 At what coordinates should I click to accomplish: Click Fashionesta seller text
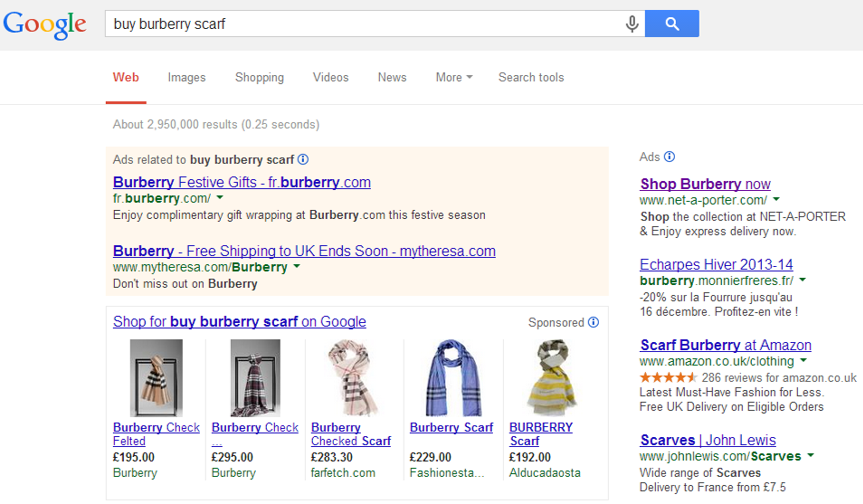click(447, 473)
